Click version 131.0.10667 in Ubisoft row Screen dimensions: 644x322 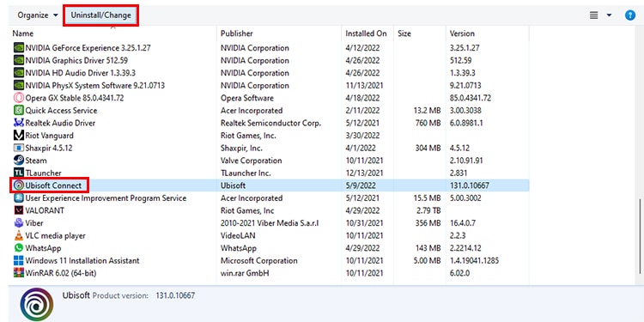[470, 185]
